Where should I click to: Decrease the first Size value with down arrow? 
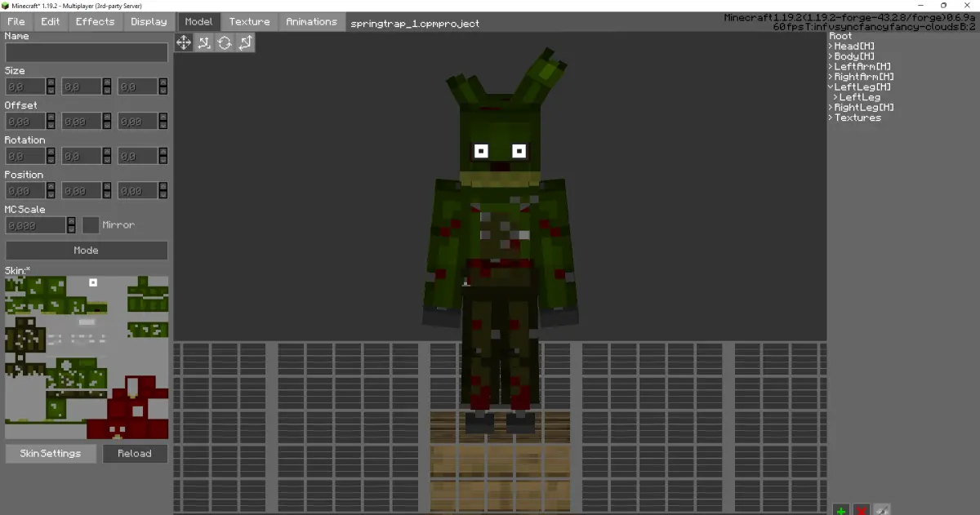51,91
